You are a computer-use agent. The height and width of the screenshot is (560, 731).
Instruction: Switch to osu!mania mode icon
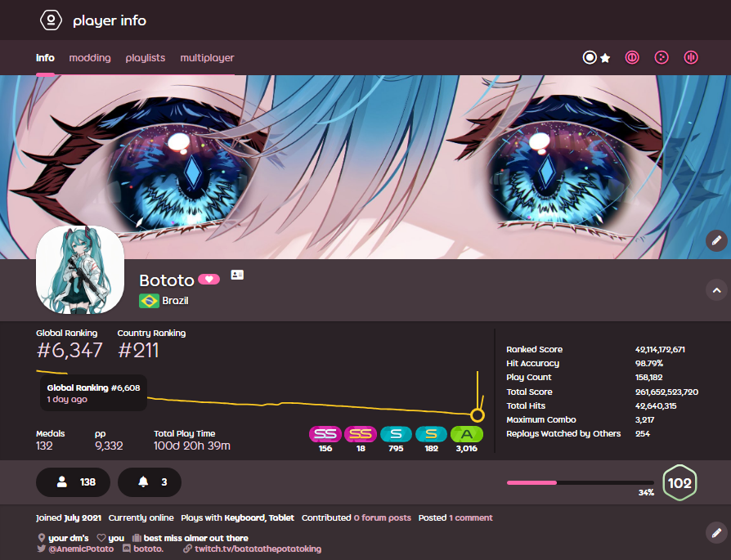(x=691, y=57)
